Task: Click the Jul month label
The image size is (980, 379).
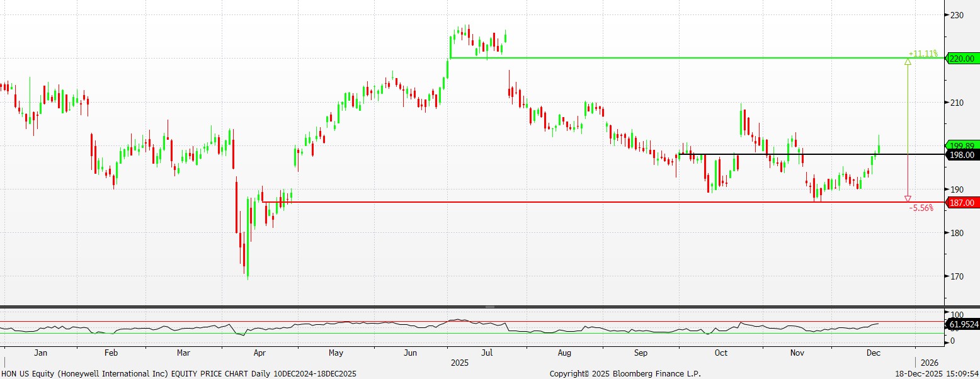Action: point(487,353)
